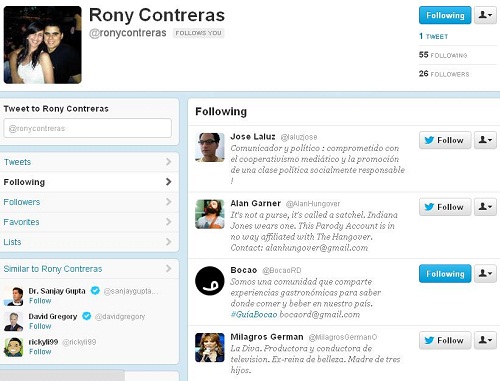This screenshot has width=500, height=381.
Task: Click the @davidgregory handle
Action: pyautogui.click(x=120, y=316)
